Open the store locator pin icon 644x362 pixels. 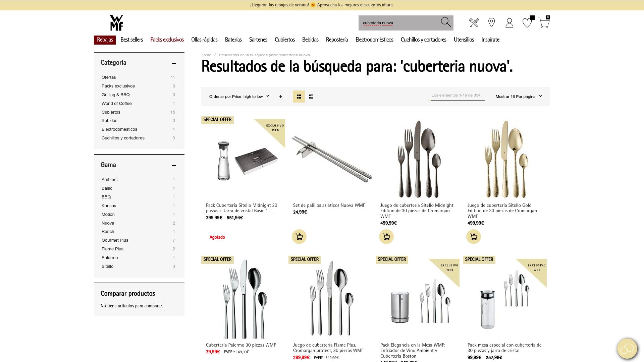point(491,23)
